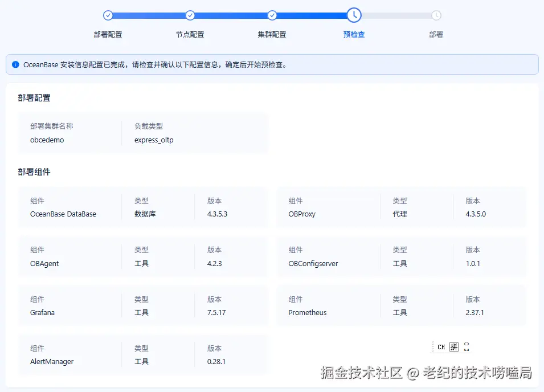The height and width of the screenshot is (392, 544).
Task: Click the 工具 type in the OBAgent row
Action: tap(141, 264)
